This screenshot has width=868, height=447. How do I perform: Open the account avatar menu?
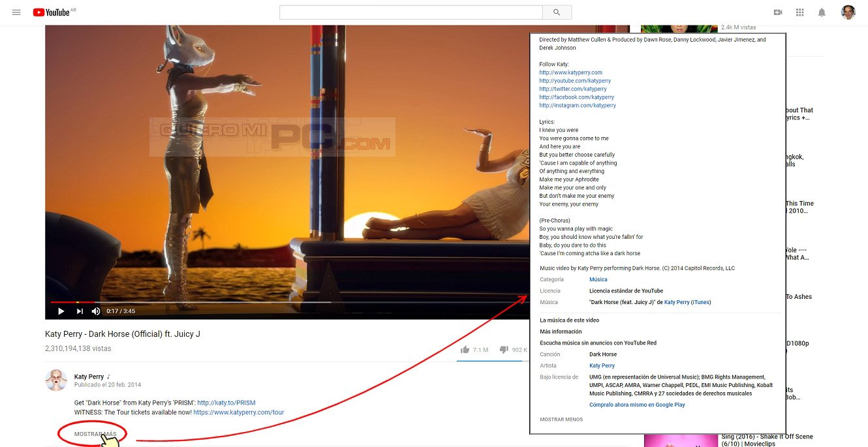click(848, 12)
